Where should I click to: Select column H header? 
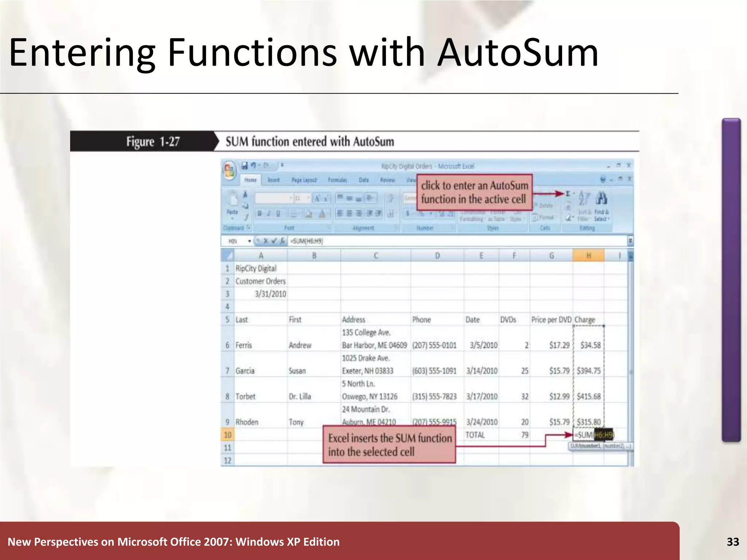click(x=588, y=256)
